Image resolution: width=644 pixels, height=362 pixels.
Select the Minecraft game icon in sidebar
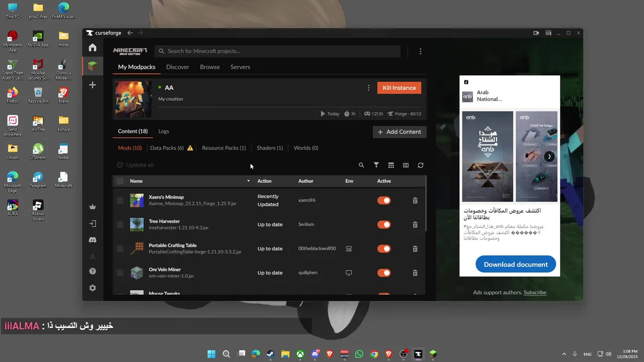[93, 66]
